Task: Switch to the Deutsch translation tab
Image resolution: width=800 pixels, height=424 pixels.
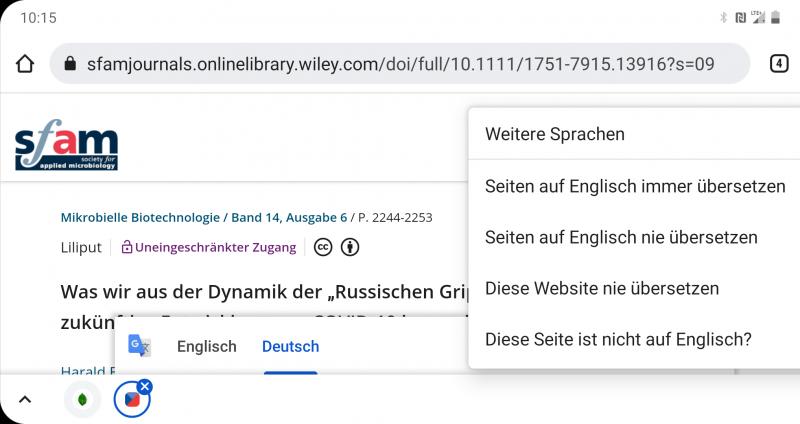Action: (x=290, y=347)
